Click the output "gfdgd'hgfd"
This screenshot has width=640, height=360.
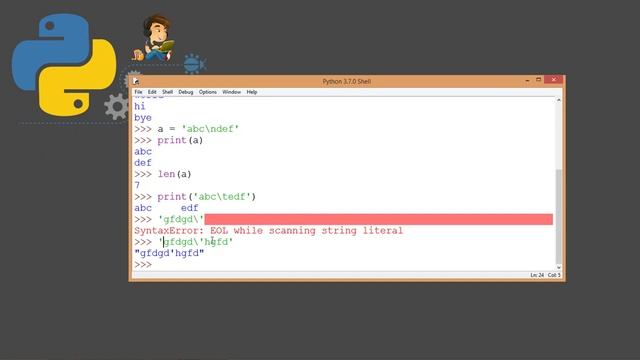pyautogui.click(x=169, y=253)
